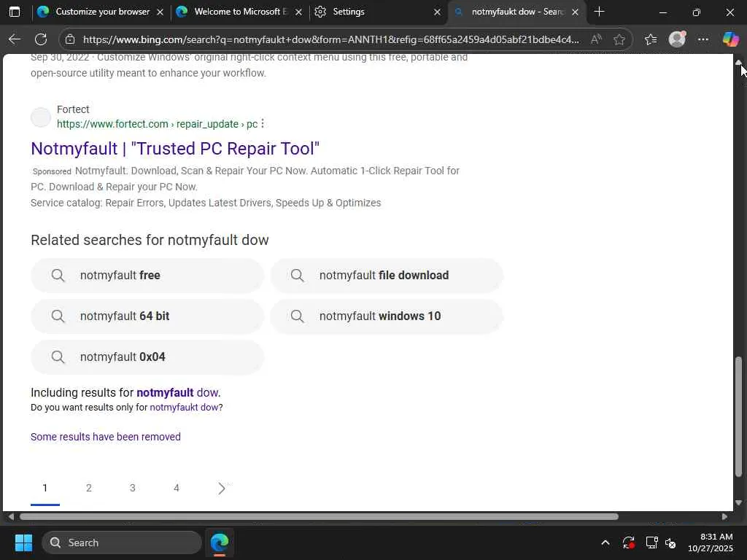The width and height of the screenshot is (747, 560).
Task: Click the Sponsored label on Fortect ad
Action: tap(52, 171)
